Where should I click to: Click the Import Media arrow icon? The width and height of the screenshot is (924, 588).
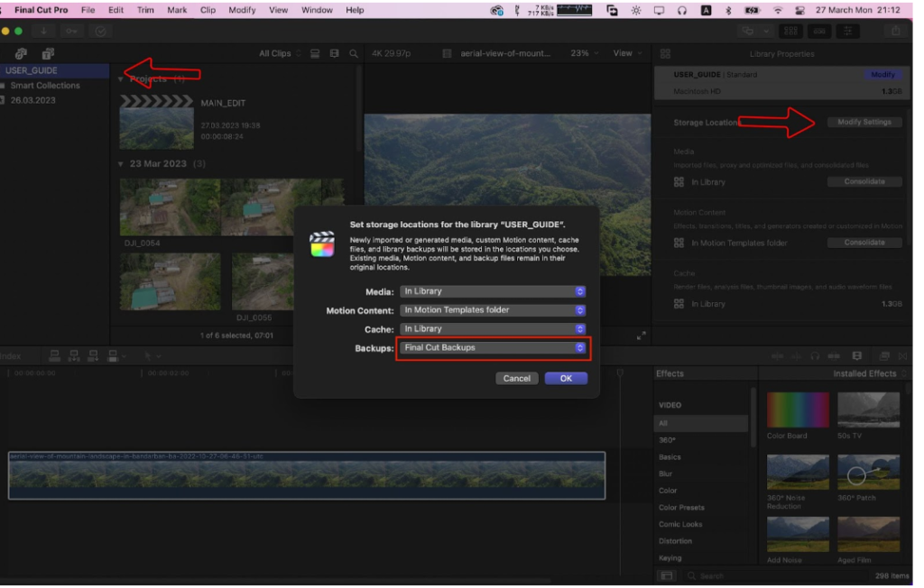coord(43,32)
